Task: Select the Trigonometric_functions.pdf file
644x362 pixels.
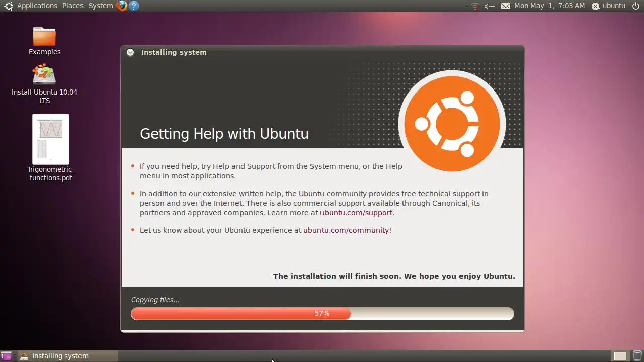Action: [51, 148]
